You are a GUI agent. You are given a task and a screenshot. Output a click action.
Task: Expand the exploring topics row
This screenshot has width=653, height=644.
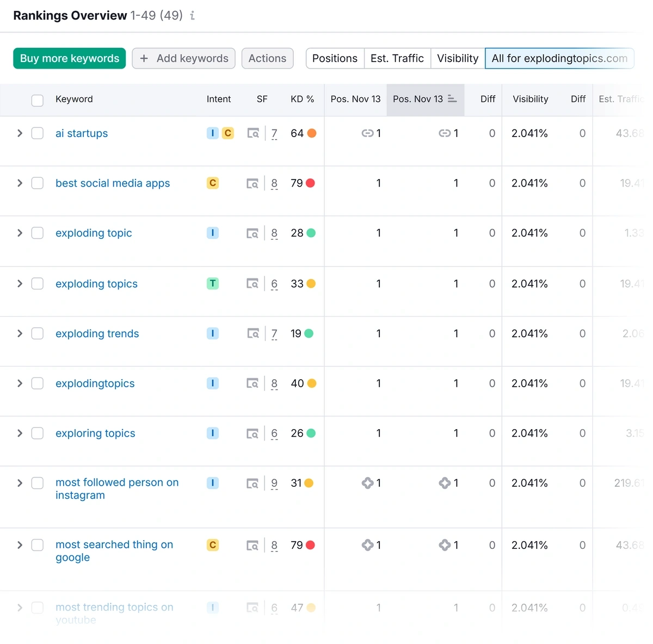pyautogui.click(x=20, y=434)
